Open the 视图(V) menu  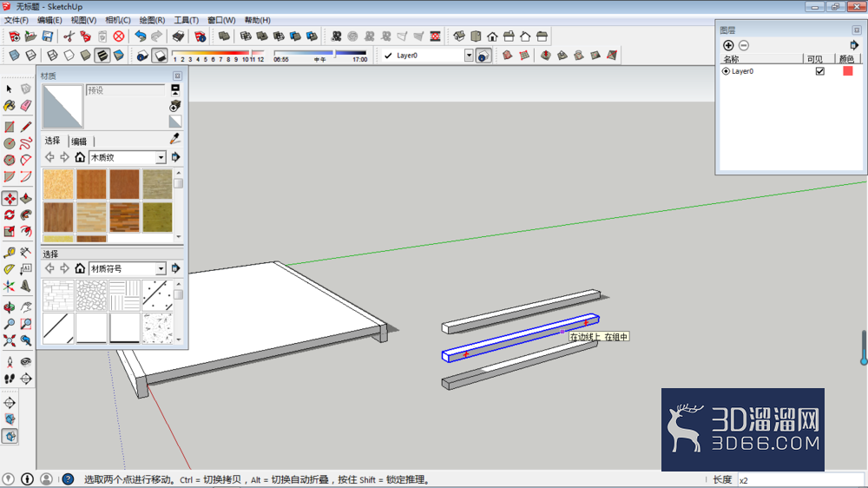83,20
